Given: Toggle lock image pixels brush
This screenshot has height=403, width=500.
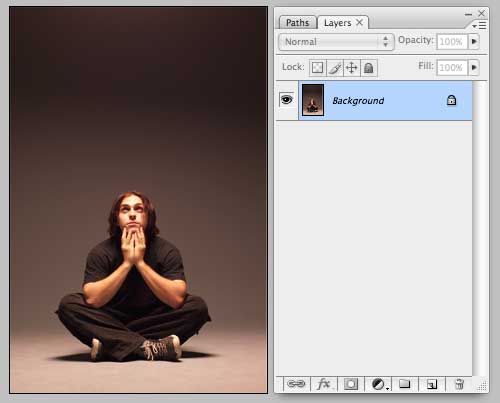Looking at the screenshot, I should (x=335, y=68).
